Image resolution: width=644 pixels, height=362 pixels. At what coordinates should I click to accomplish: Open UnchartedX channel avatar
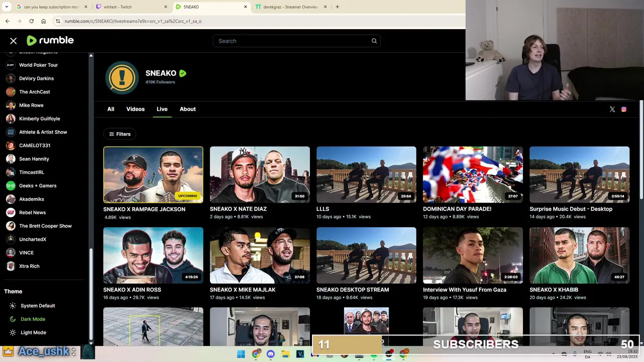(x=11, y=239)
